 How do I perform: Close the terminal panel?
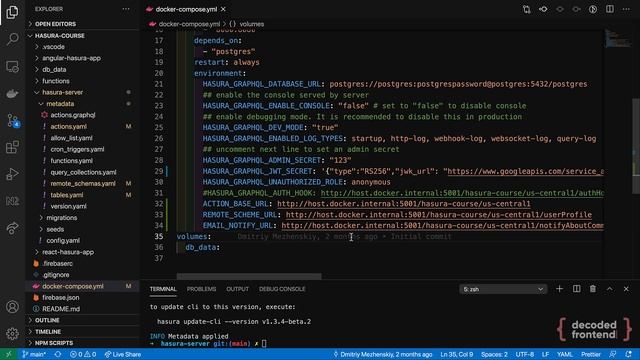click(x=626, y=289)
